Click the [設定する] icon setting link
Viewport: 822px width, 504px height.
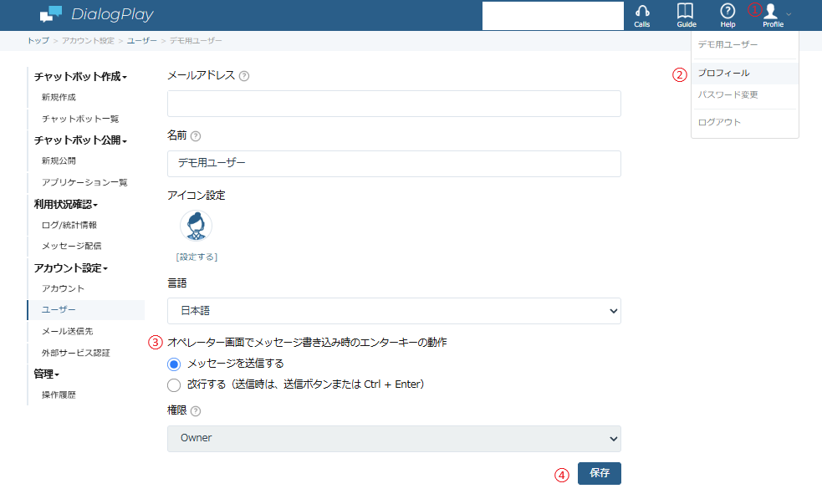[197, 257]
